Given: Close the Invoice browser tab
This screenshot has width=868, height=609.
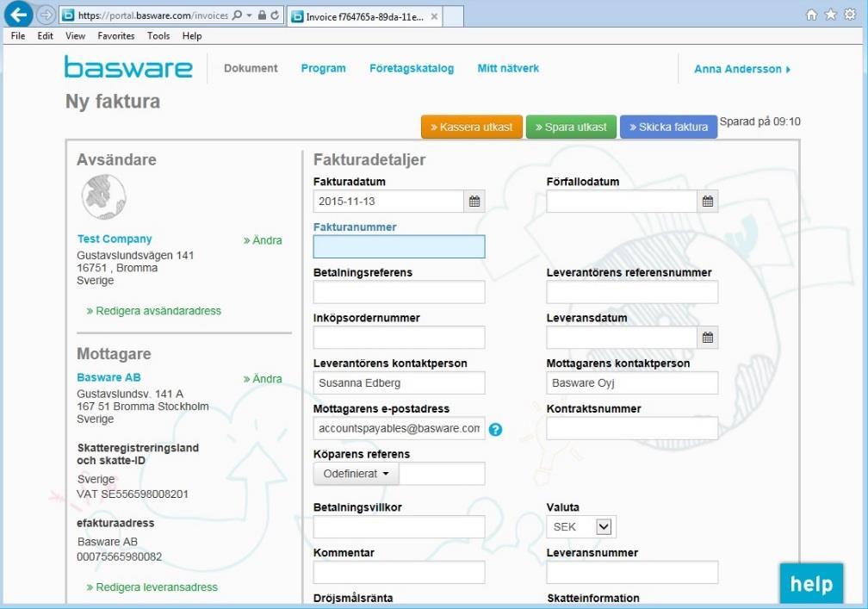Looking at the screenshot, I should pos(435,16).
